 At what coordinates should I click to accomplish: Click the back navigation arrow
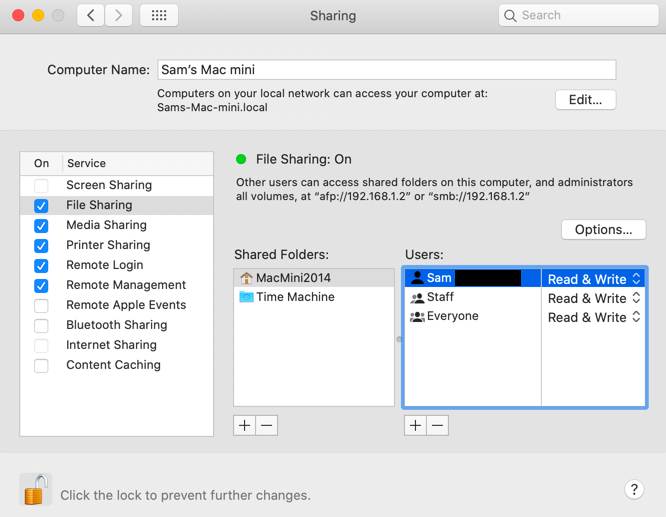[x=90, y=16]
